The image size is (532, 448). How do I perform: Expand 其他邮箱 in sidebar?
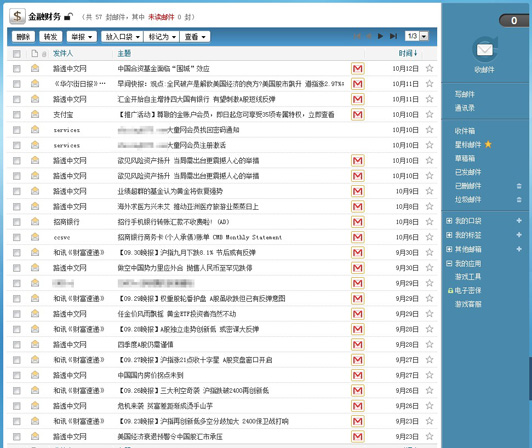[449, 249]
